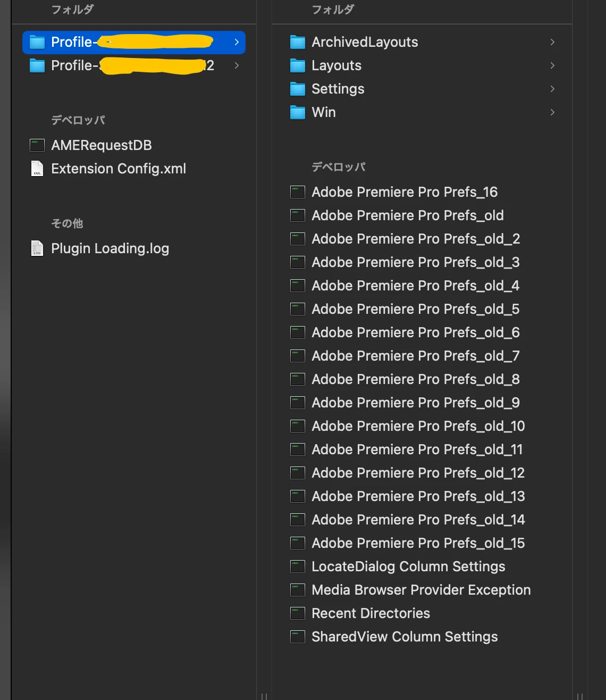Select Adobe Premiere Pro Prefs_old_12 name
The image size is (606, 700).
pyautogui.click(x=418, y=473)
